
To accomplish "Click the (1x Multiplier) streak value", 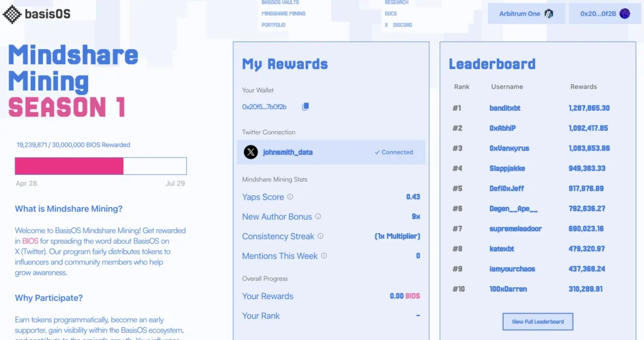I will click(x=397, y=236).
